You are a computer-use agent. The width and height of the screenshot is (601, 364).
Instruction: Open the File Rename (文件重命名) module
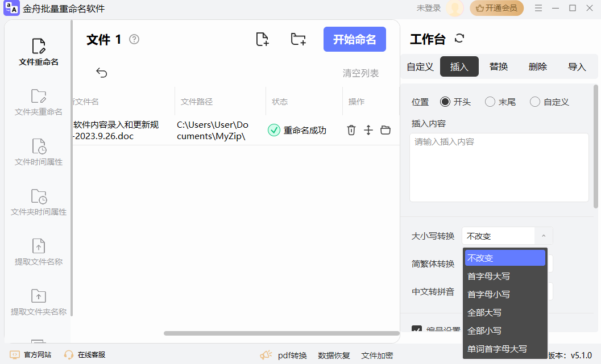coord(38,52)
